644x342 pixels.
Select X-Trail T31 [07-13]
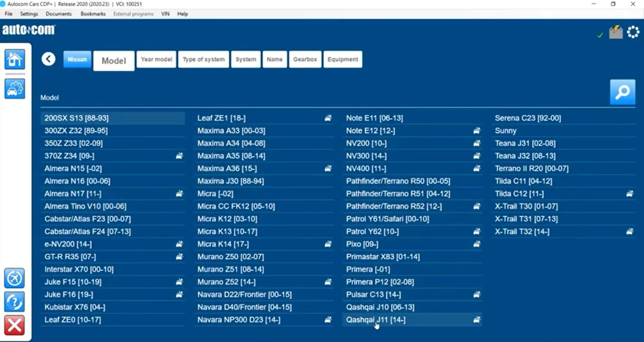pyautogui.click(x=563, y=219)
